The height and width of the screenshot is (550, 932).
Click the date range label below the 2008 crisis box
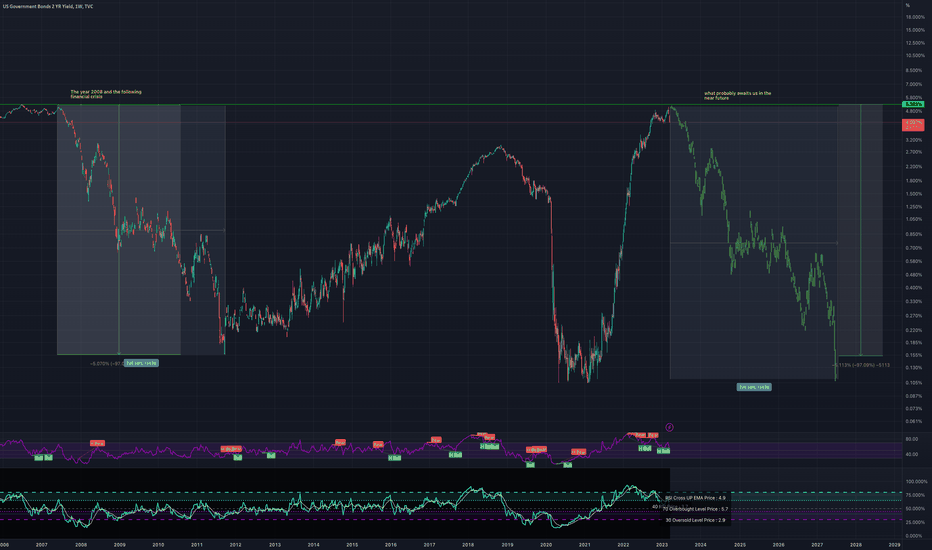pos(141,363)
